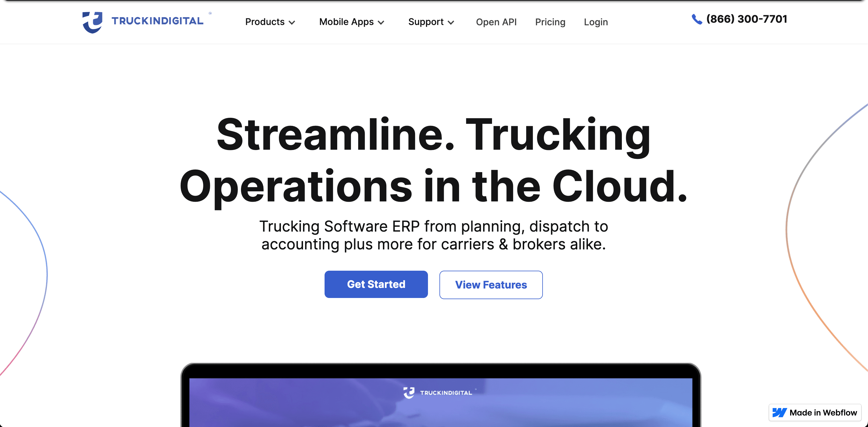Click the Support dropdown chevron
Image resolution: width=868 pixels, height=427 pixels.
(x=451, y=23)
